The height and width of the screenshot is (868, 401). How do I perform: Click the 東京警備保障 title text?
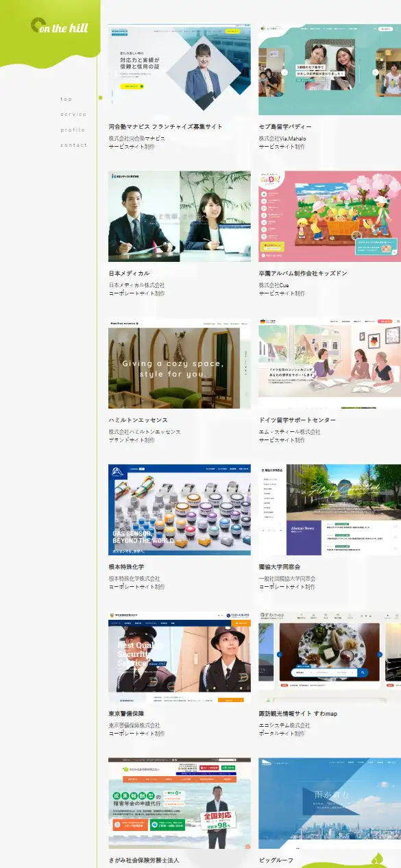click(126, 714)
